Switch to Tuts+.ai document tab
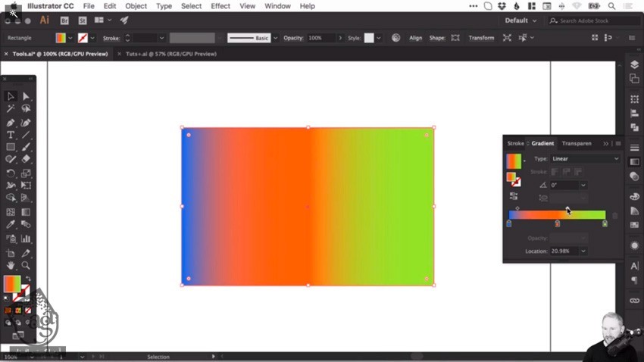 click(x=171, y=54)
